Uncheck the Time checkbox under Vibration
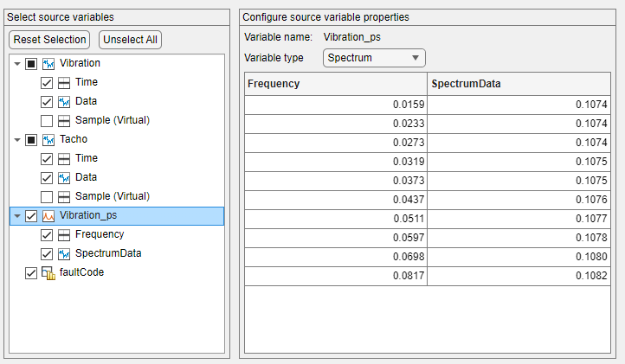 pos(47,83)
